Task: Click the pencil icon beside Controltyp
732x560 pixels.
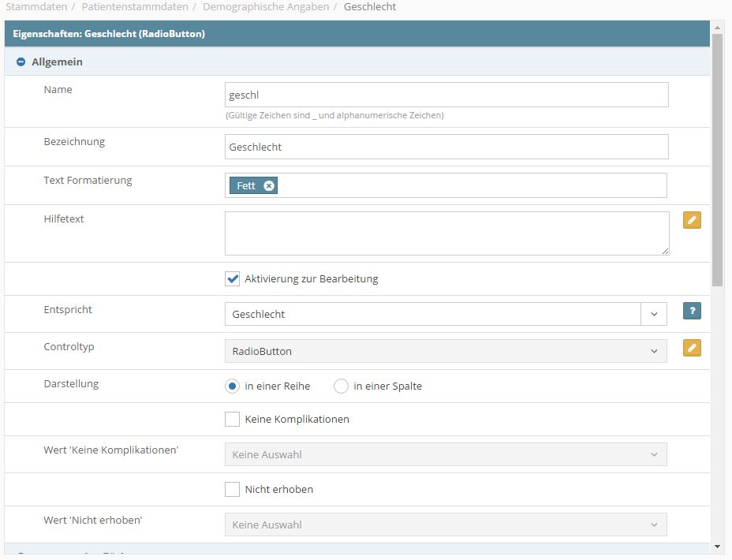Action: pyautogui.click(x=692, y=348)
